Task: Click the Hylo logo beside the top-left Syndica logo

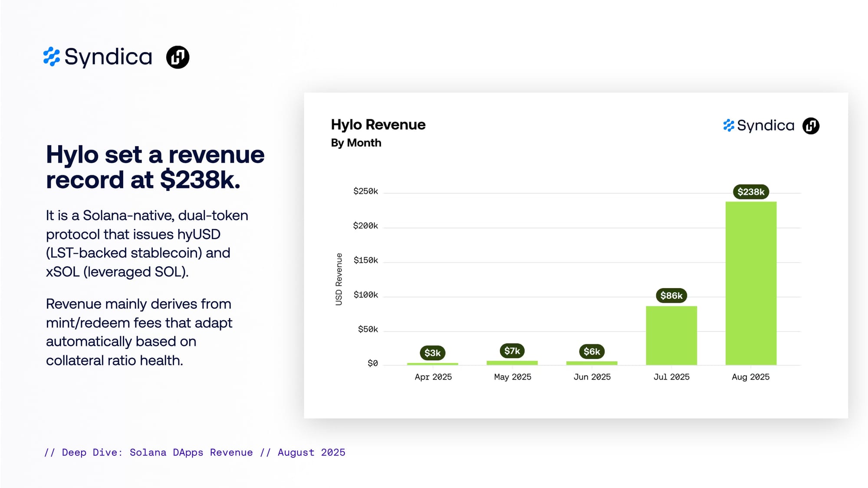Action: [178, 57]
